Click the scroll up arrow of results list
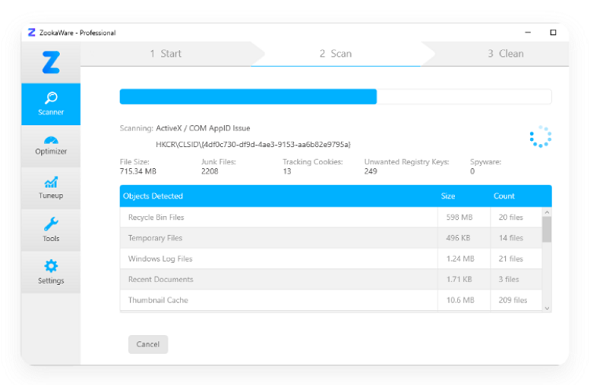The width and height of the screenshot is (600, 385). click(x=547, y=212)
